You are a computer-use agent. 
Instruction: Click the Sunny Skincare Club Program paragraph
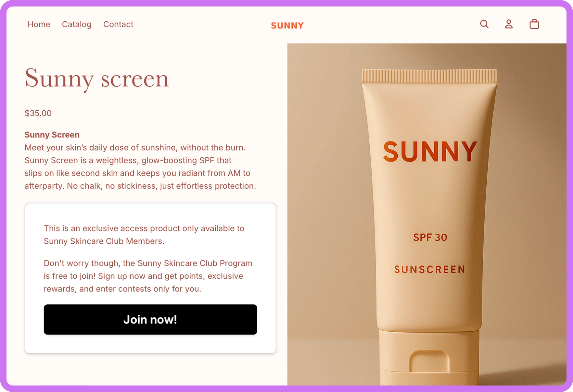click(148, 276)
